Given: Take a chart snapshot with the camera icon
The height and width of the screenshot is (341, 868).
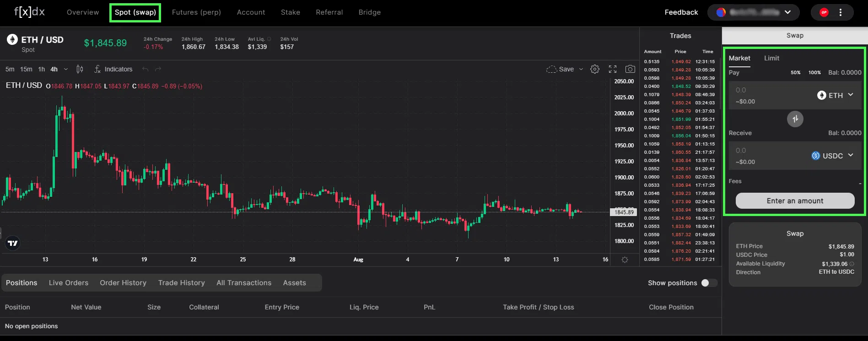Looking at the screenshot, I should pos(630,69).
